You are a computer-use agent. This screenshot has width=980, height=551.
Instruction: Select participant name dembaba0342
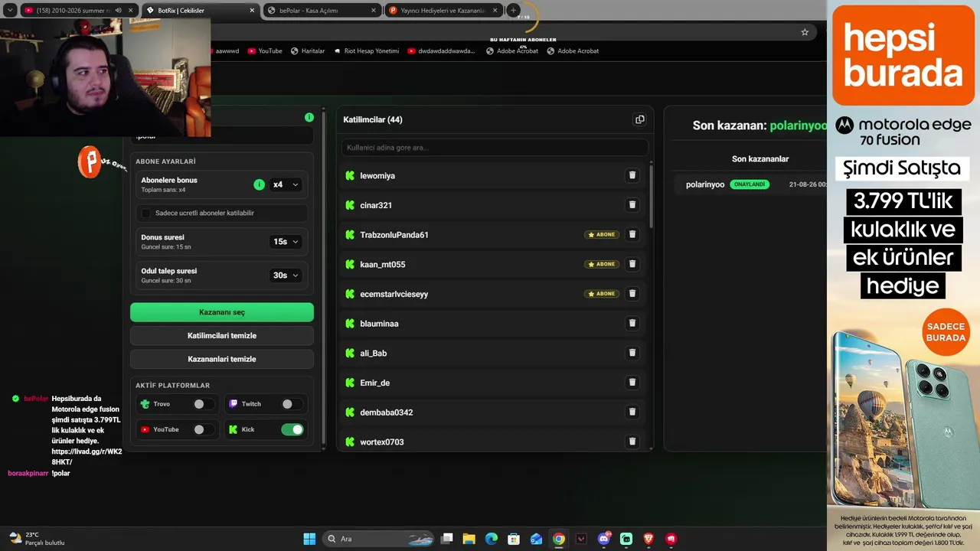tap(387, 412)
